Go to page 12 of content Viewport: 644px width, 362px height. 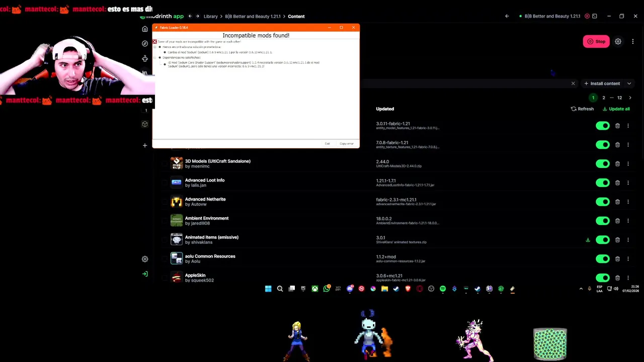pos(620,98)
